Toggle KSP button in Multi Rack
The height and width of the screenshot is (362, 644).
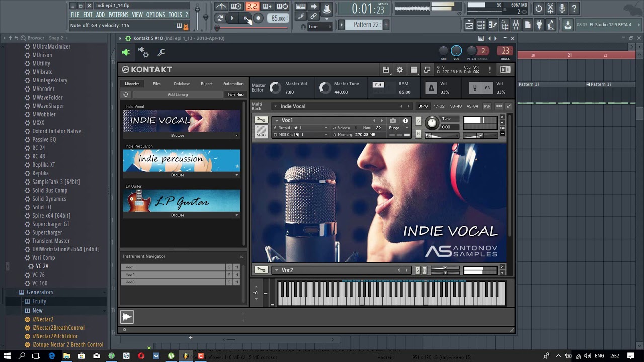pos(487,106)
